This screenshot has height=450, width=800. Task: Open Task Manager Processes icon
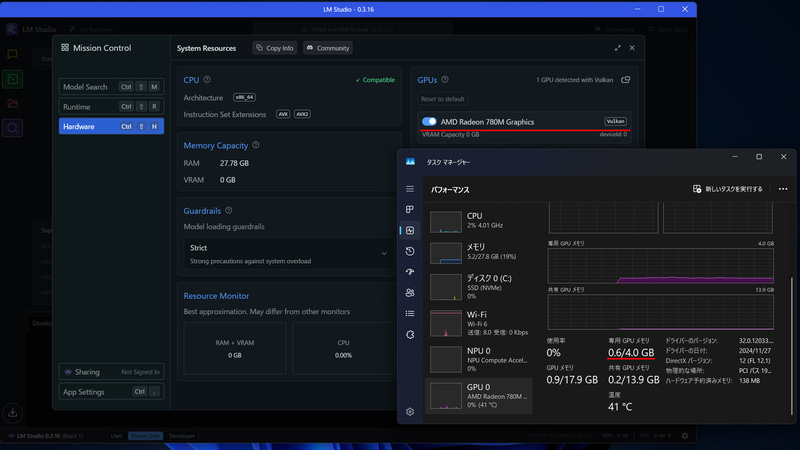(410, 209)
